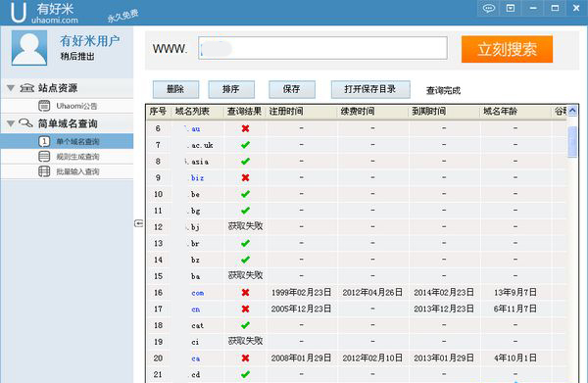The image size is (588, 383).
Task: Click the green check result for .cat
Action: pyautogui.click(x=245, y=325)
